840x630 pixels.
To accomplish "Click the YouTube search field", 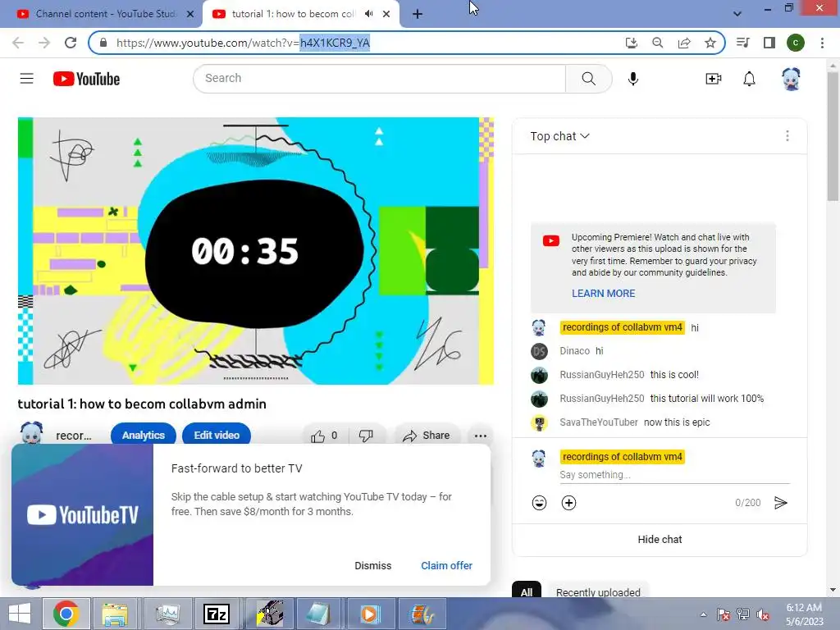I will pos(379,79).
